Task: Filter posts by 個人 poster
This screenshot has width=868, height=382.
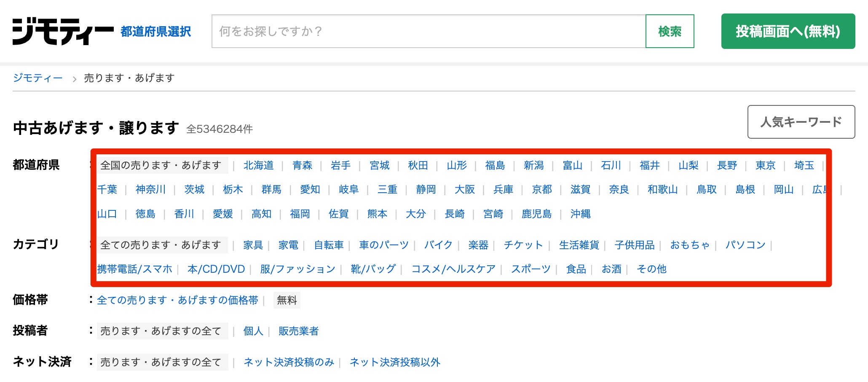Action: (x=253, y=331)
